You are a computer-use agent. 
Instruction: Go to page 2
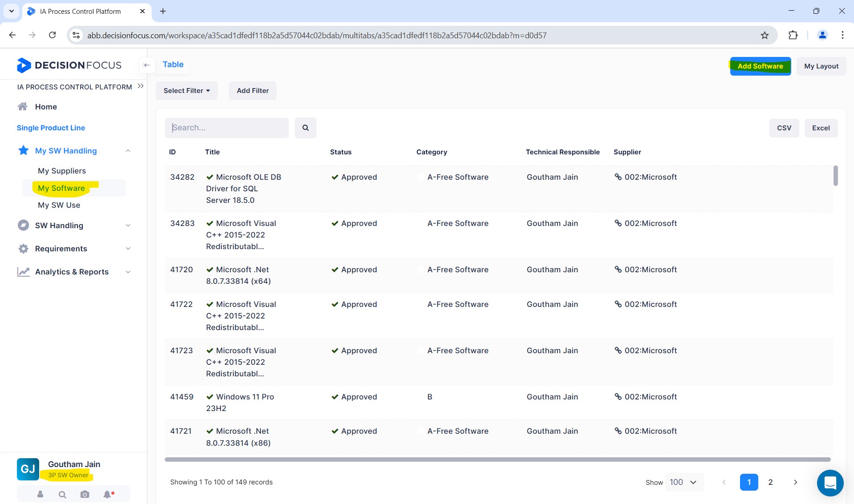tap(771, 482)
